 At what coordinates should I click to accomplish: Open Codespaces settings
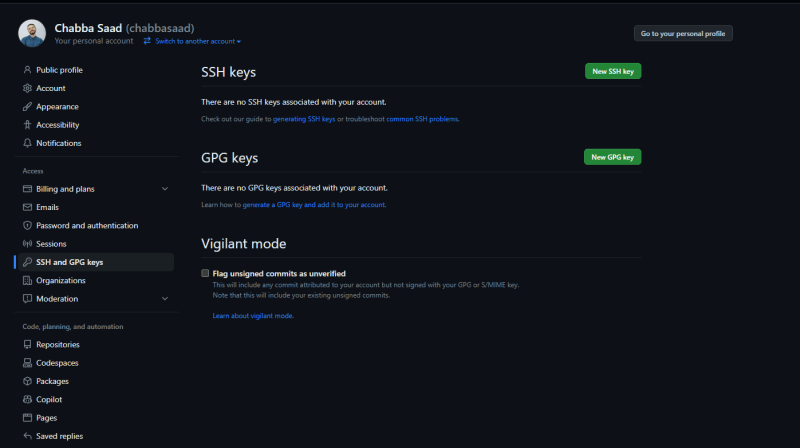pos(57,363)
